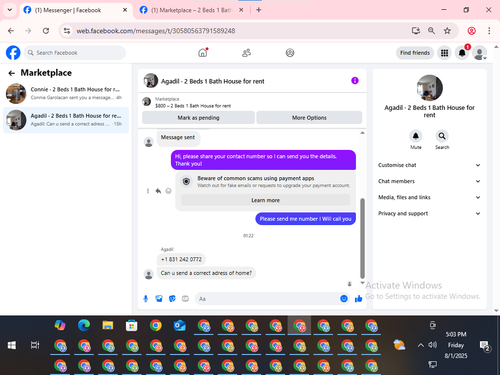The height and width of the screenshot is (375, 500).
Task: Open Chrome profile icon
Action: tap(471, 31)
